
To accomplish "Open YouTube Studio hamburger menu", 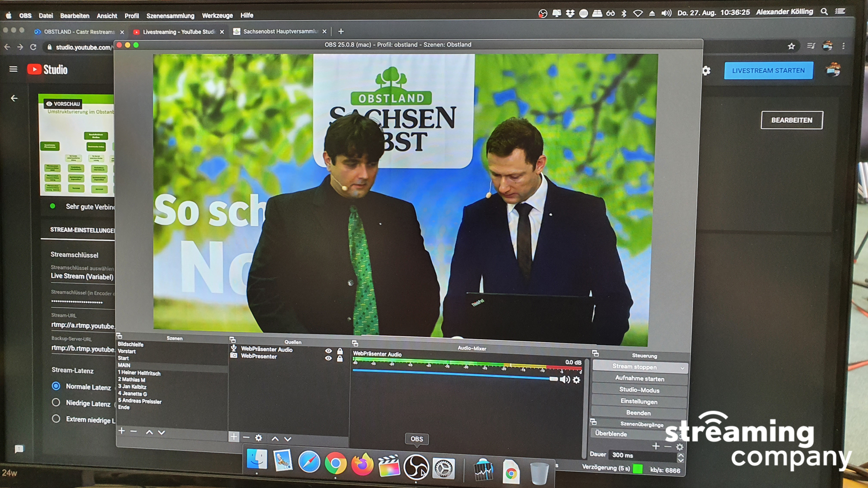I will click(x=14, y=69).
